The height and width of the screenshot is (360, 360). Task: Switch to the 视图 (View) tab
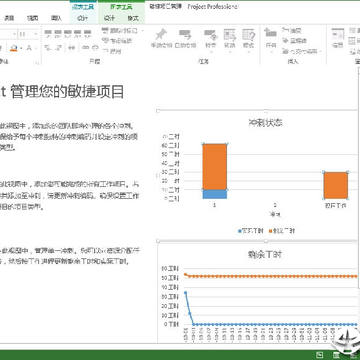pyautogui.click(x=32, y=18)
